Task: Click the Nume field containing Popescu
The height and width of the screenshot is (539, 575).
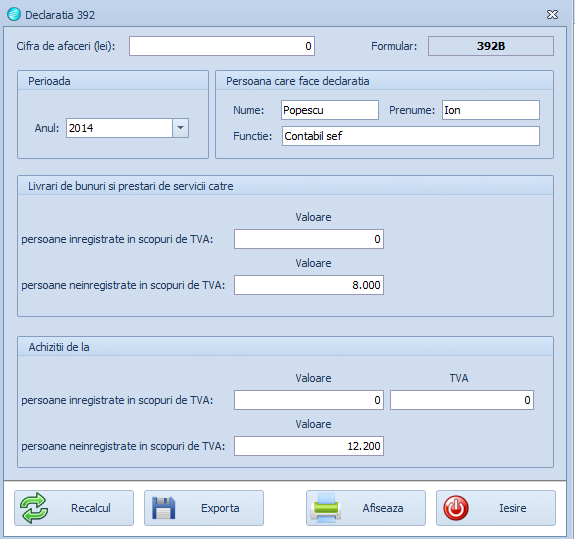Action: tap(330, 110)
